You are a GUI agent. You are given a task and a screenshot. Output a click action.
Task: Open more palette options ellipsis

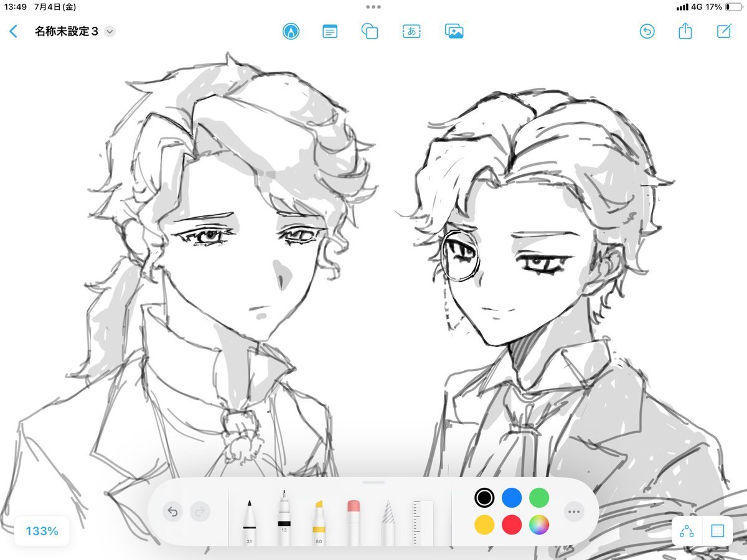click(x=574, y=511)
